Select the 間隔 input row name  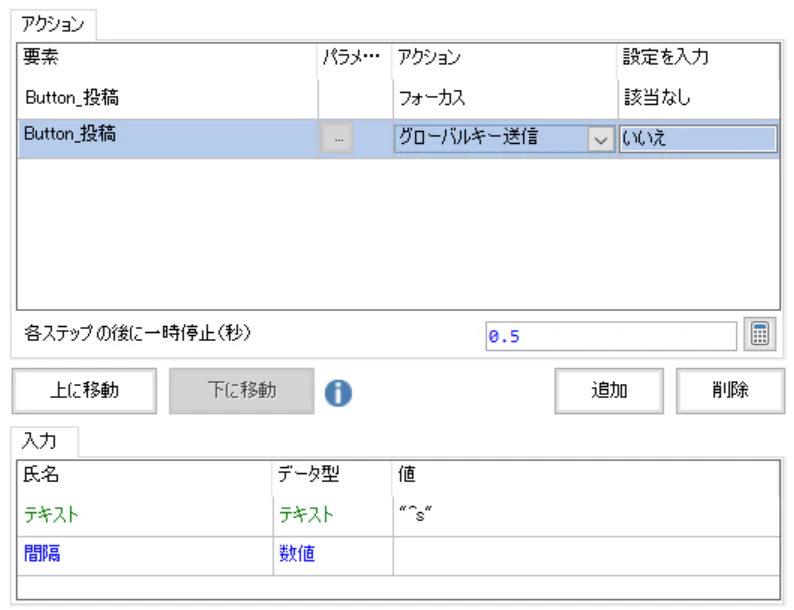tap(145, 555)
